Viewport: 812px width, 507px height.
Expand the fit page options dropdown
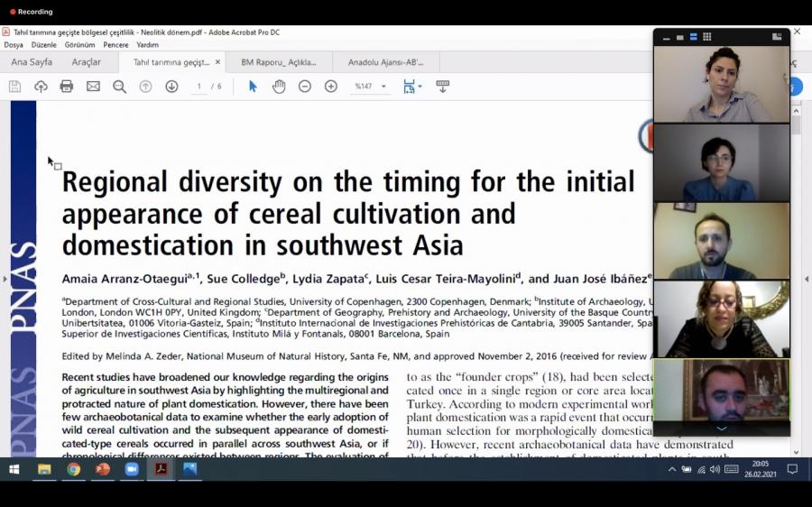(x=420, y=87)
